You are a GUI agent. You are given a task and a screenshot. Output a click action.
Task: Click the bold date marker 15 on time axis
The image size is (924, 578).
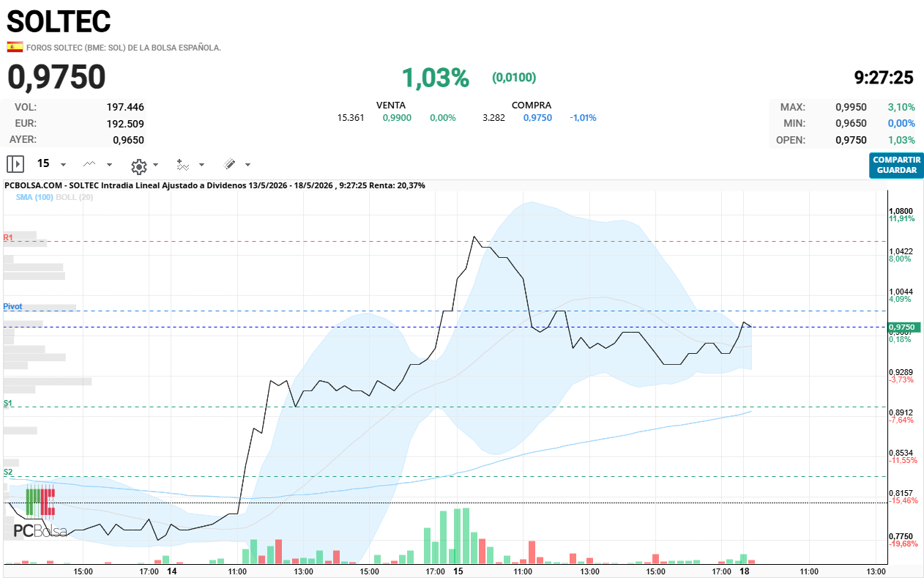458,571
